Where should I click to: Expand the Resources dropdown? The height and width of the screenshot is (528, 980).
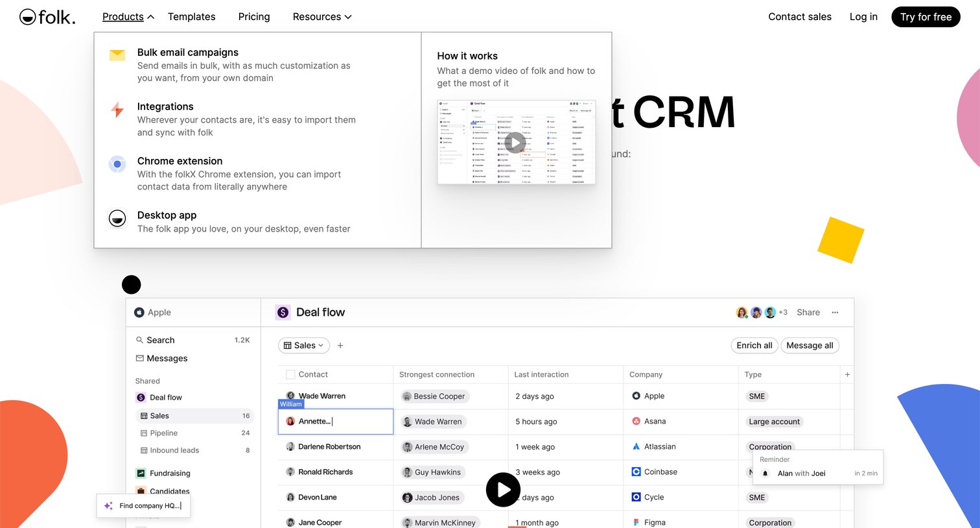pyautogui.click(x=322, y=17)
